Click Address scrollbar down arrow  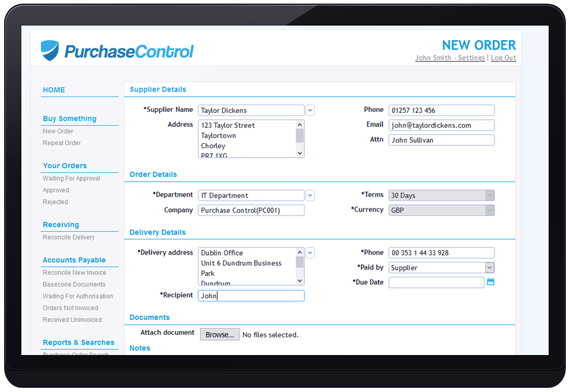[300, 154]
